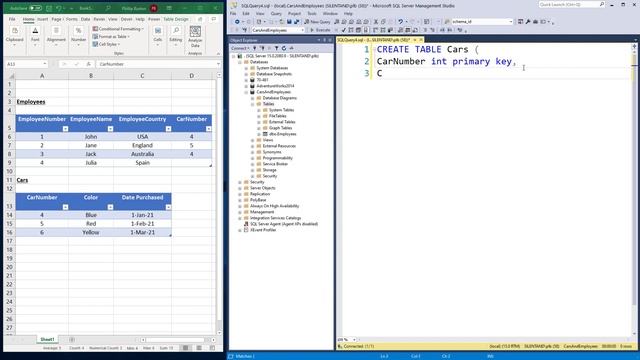This screenshot has height=360, width=640.
Task: Switch to the Insert tab in Excel
Action: (x=42, y=19)
